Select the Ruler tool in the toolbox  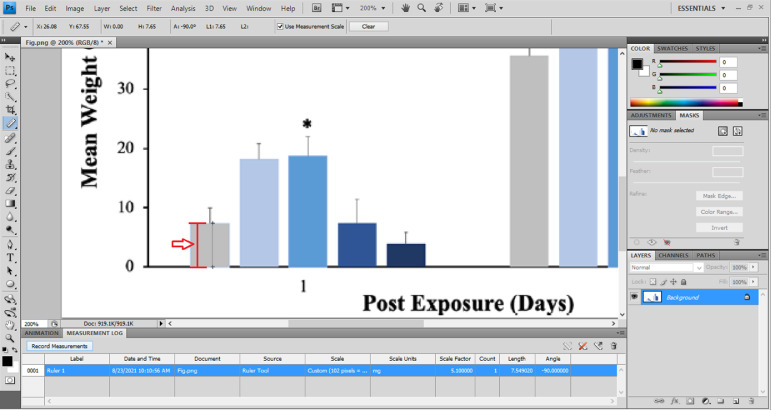[10, 123]
